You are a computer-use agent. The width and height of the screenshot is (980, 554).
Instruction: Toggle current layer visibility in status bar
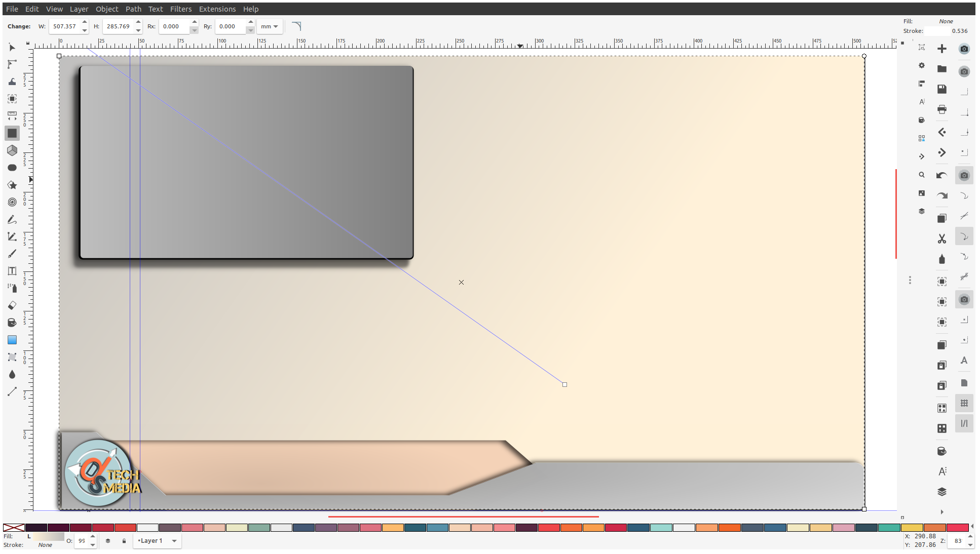click(x=108, y=541)
